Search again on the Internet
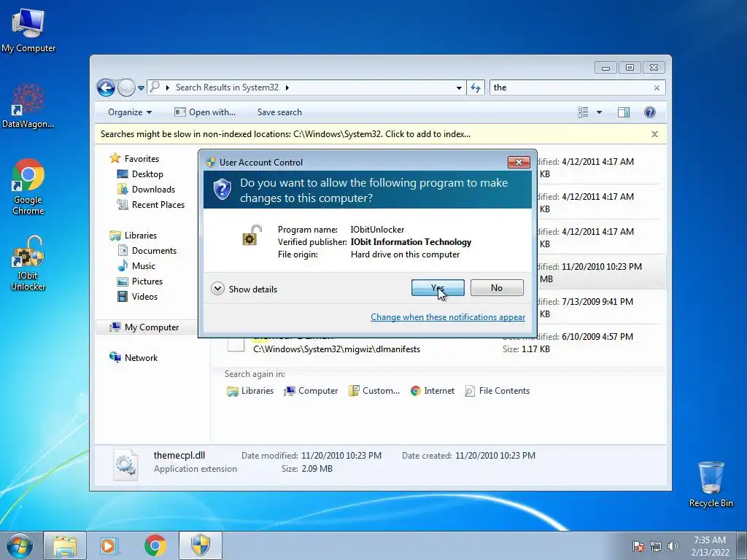The height and width of the screenshot is (560, 747). (433, 391)
